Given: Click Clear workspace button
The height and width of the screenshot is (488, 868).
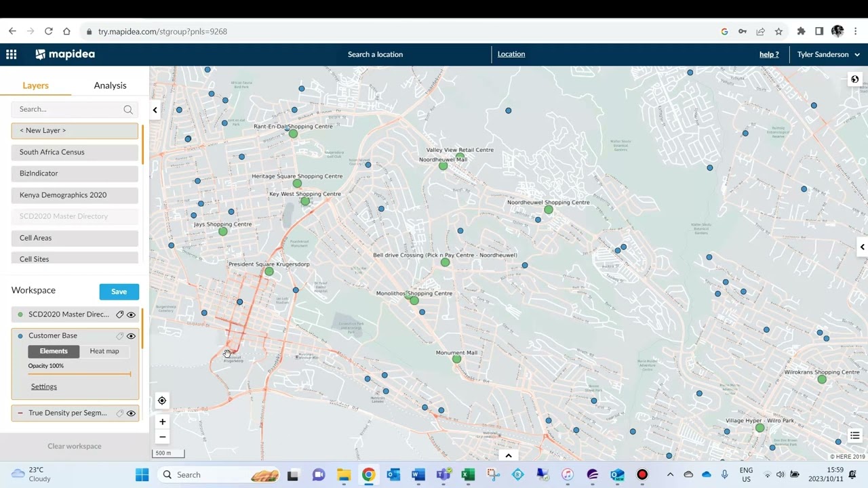Looking at the screenshot, I should [75, 446].
